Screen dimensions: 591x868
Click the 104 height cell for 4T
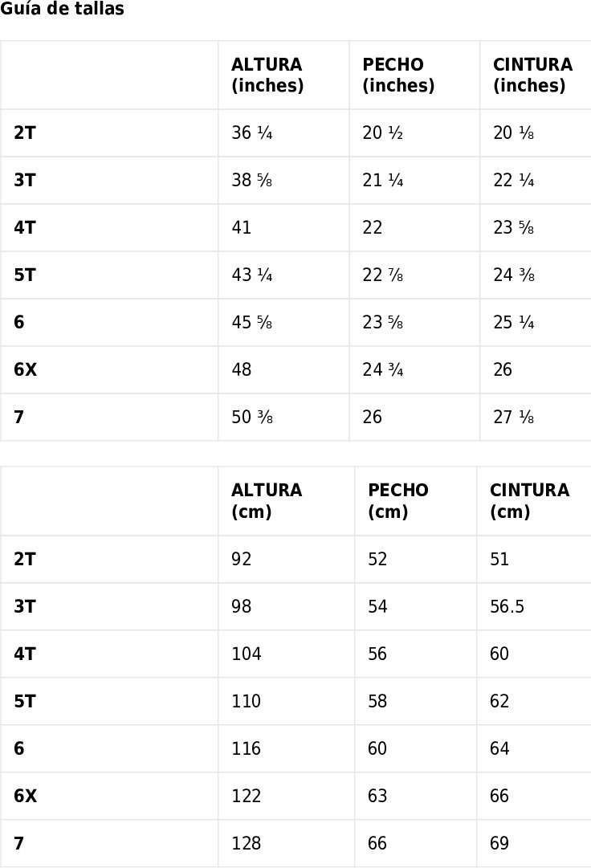[247, 654]
